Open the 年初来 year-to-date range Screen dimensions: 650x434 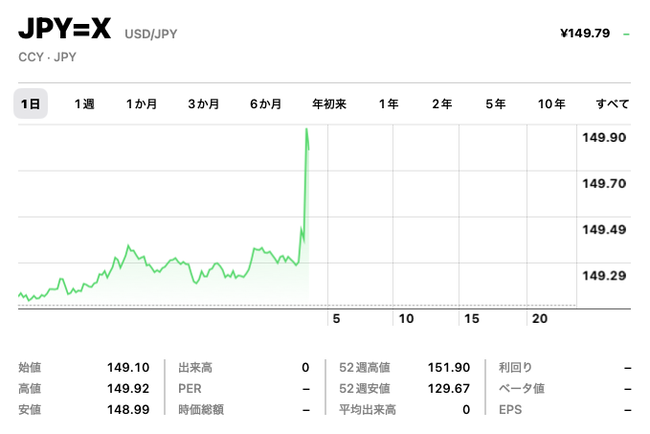[x=328, y=104]
